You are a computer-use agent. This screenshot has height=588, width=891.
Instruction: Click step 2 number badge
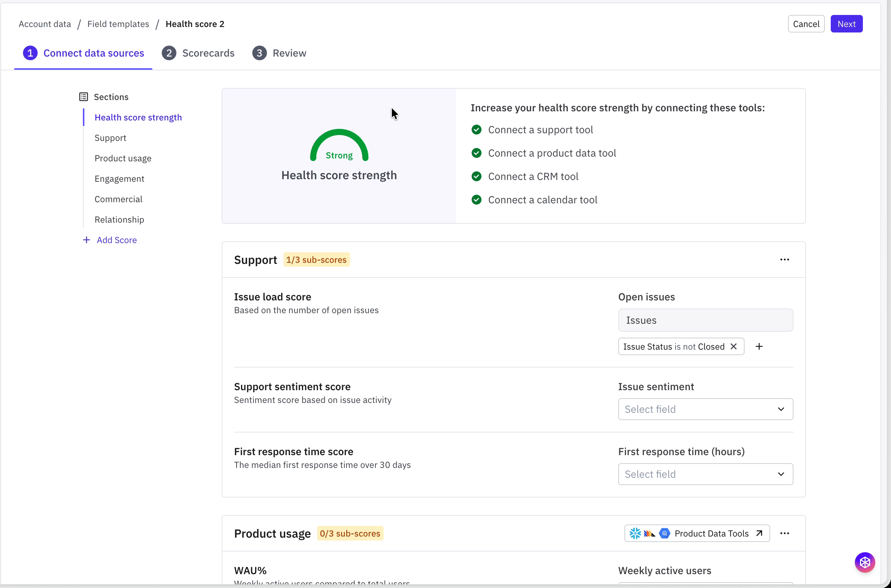point(169,53)
